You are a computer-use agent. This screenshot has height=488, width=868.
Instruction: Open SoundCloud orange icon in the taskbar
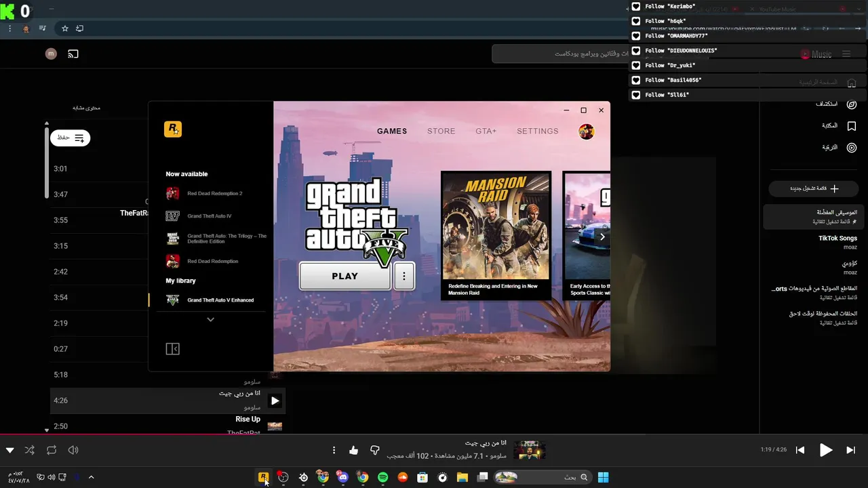[x=403, y=477]
